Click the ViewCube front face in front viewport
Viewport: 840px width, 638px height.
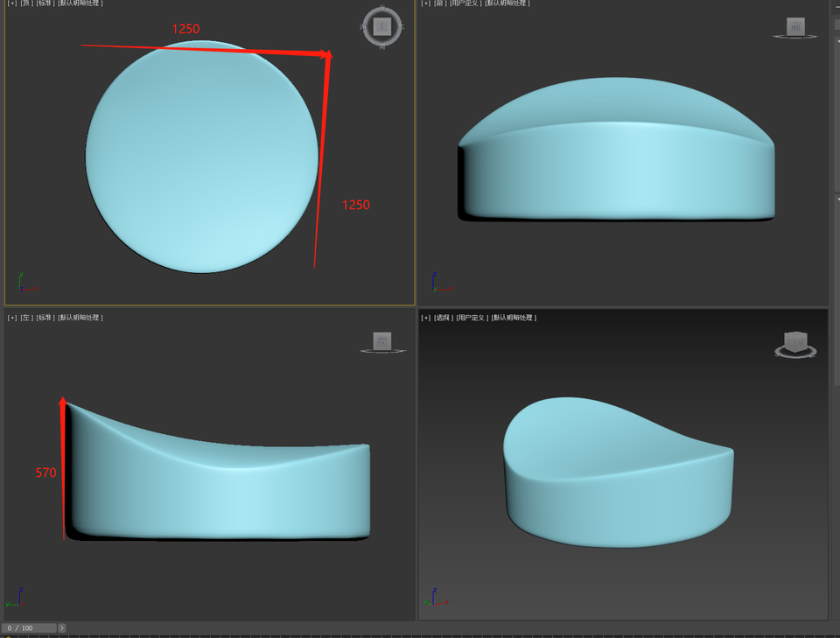point(794,27)
